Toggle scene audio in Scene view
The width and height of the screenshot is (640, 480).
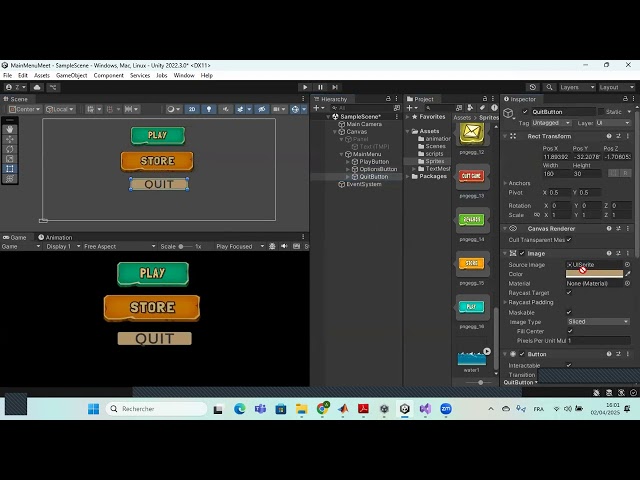225,109
